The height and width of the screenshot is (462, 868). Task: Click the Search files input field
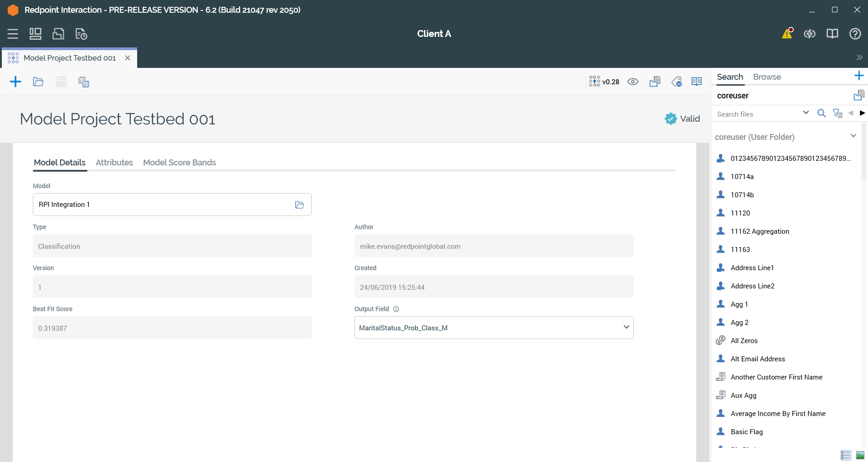pos(756,114)
